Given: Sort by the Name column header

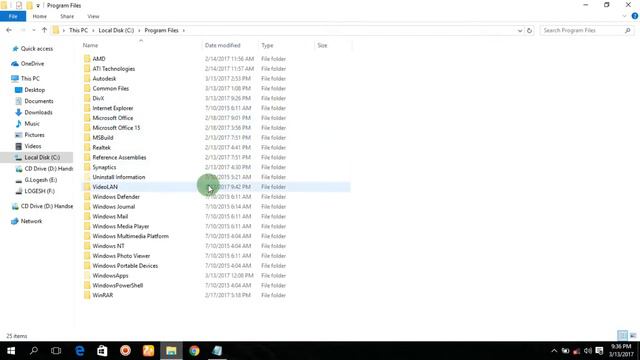Looking at the screenshot, I should [90, 45].
